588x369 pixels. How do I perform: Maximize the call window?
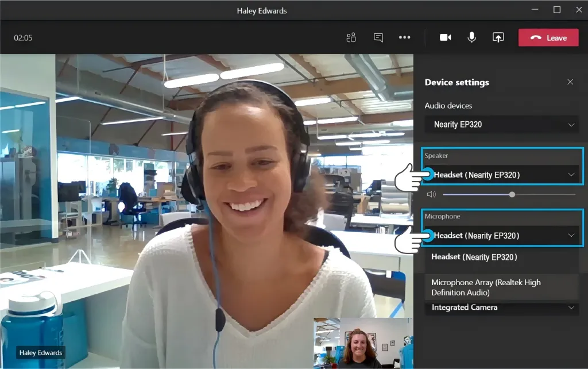point(557,10)
